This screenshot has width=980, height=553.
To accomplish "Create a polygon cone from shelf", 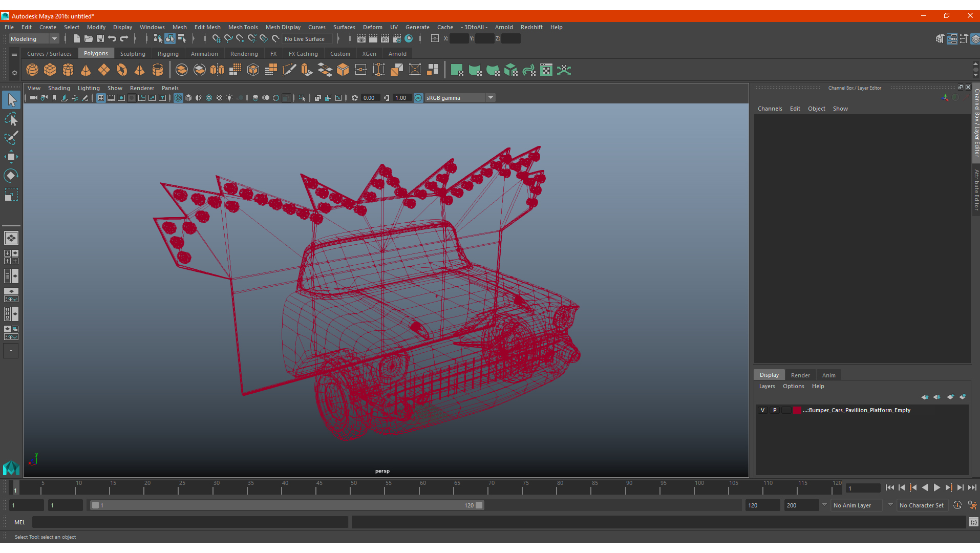I will click(x=86, y=70).
